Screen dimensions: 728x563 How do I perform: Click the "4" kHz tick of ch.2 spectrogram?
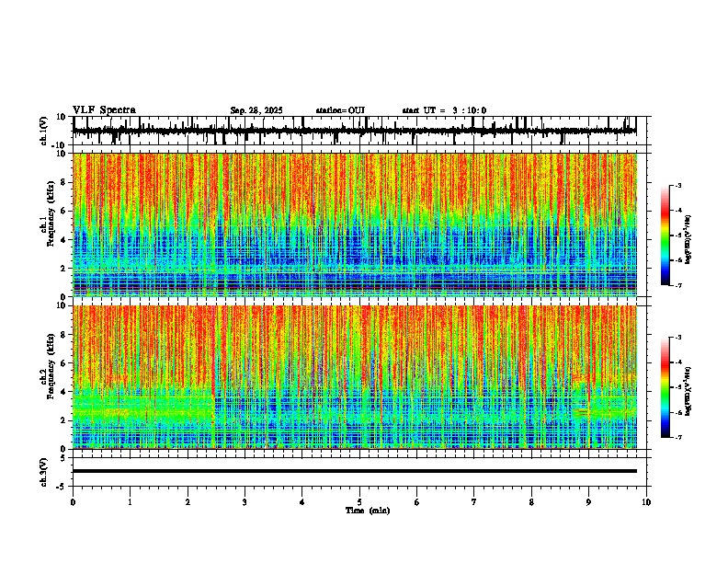[64, 392]
